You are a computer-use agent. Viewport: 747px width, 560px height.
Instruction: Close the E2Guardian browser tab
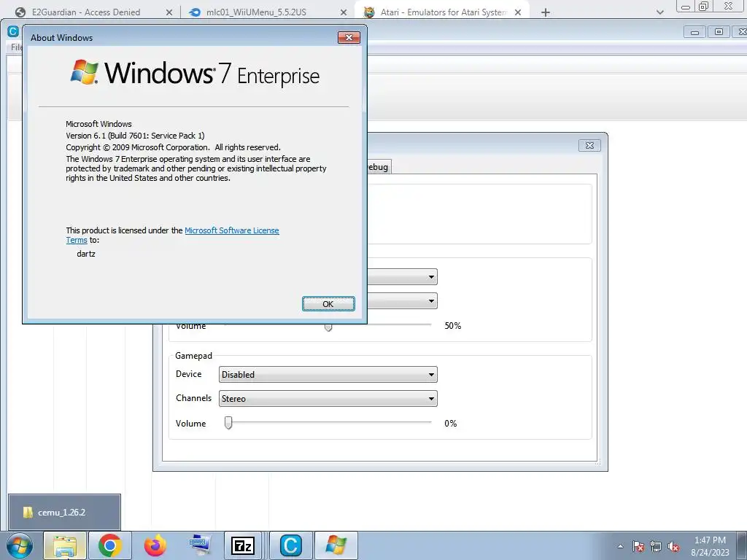169,12
